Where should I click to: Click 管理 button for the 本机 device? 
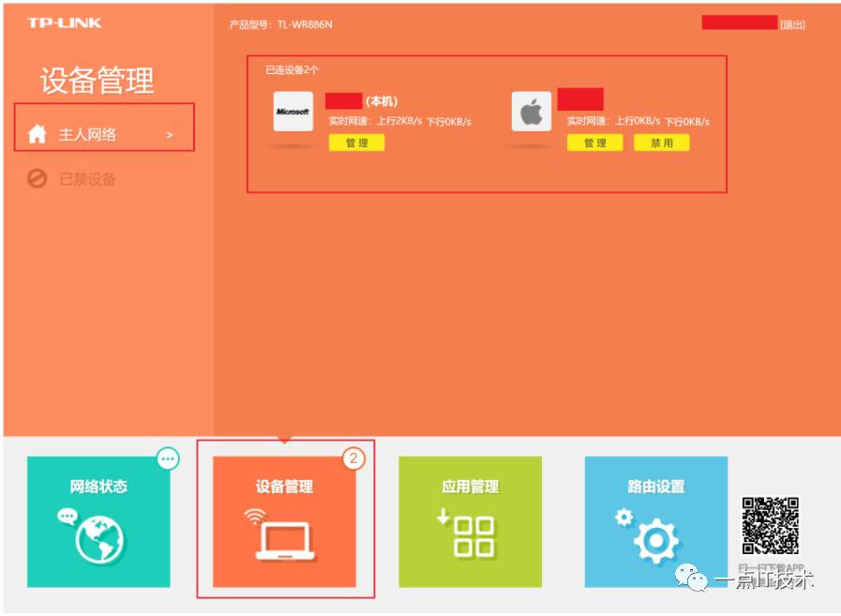356,143
